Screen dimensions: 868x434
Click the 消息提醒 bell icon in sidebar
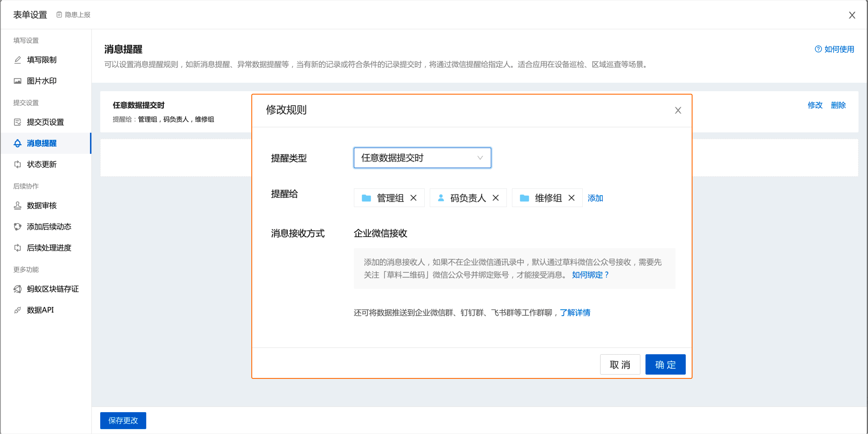18,143
